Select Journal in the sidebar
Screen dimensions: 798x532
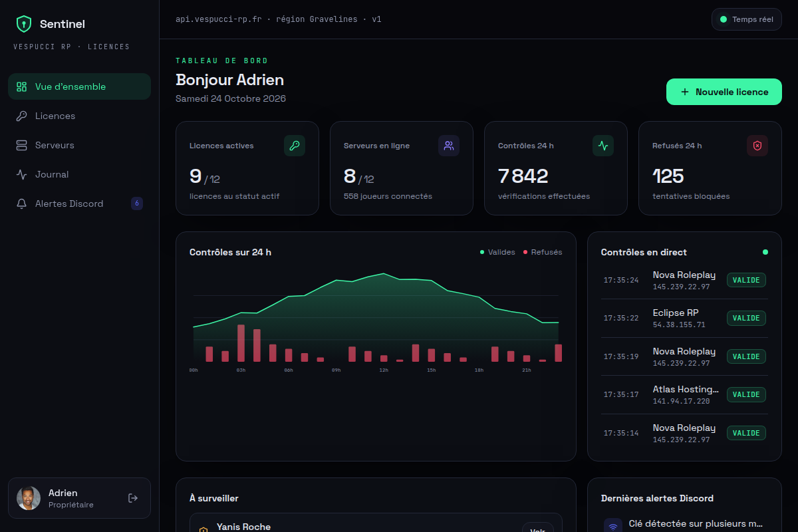(x=80, y=174)
